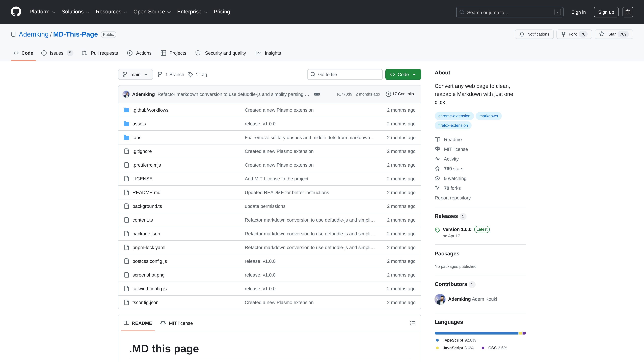Screen dimensions: 644x362
Task: Focus the Search or jump to field
Action: 509,12
